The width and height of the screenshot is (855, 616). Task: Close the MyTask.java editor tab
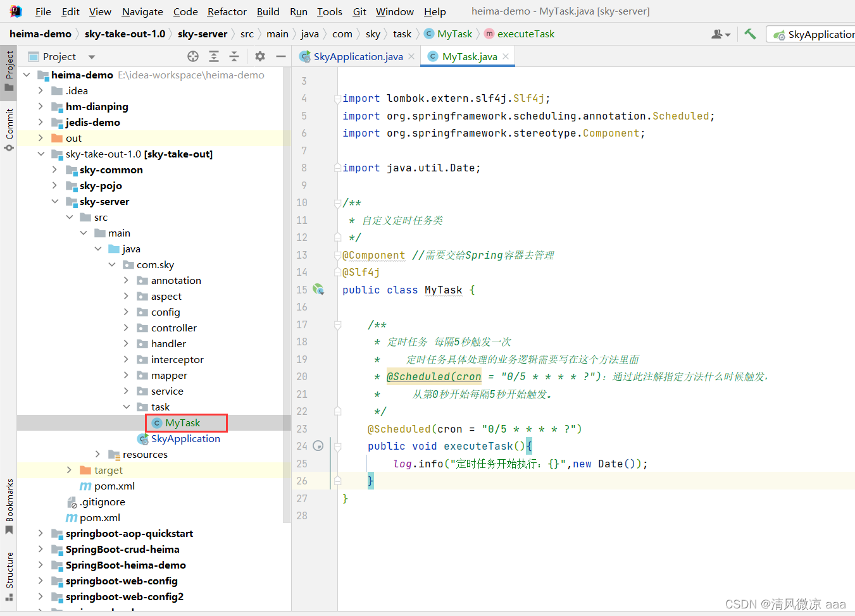(506, 56)
